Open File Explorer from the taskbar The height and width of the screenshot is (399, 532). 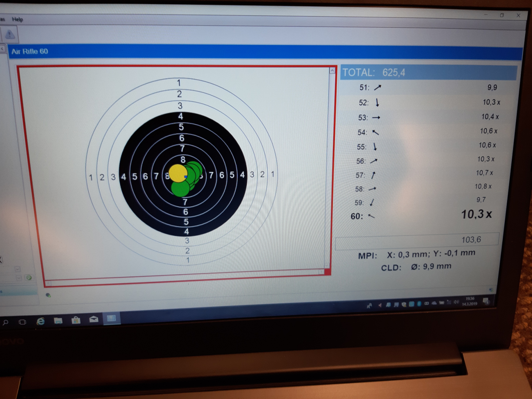tap(58, 320)
